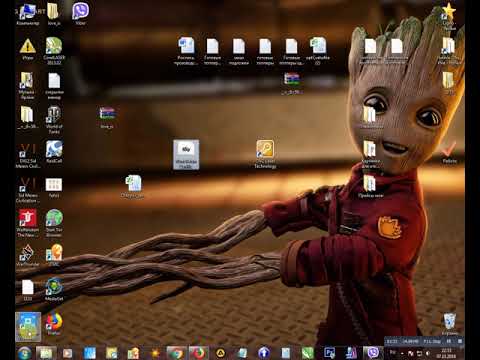Show hidden system tray icons

click(x=402, y=353)
